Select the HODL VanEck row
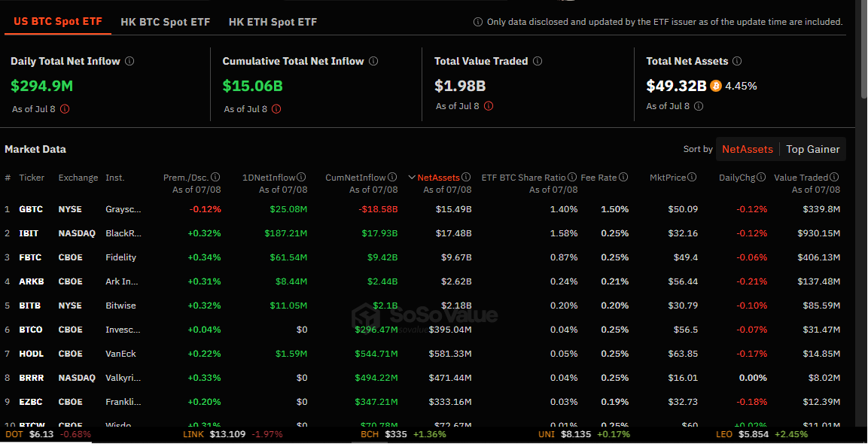868x444 pixels. point(425,354)
